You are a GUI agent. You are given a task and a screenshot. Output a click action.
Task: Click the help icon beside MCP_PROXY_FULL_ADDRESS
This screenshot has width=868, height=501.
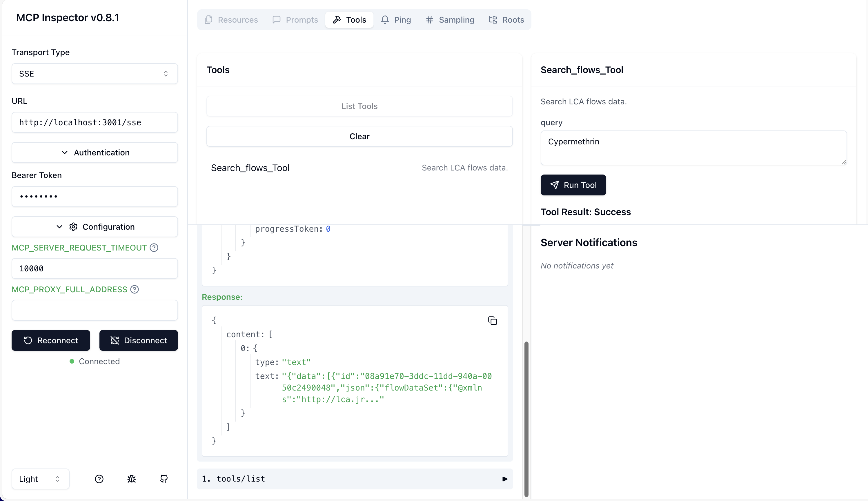(x=135, y=289)
